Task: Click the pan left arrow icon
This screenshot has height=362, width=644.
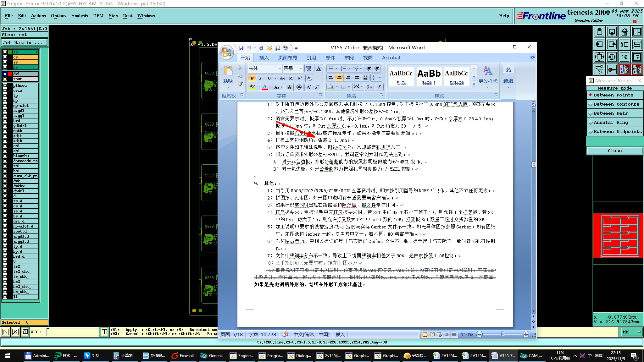Action: click(x=599, y=44)
